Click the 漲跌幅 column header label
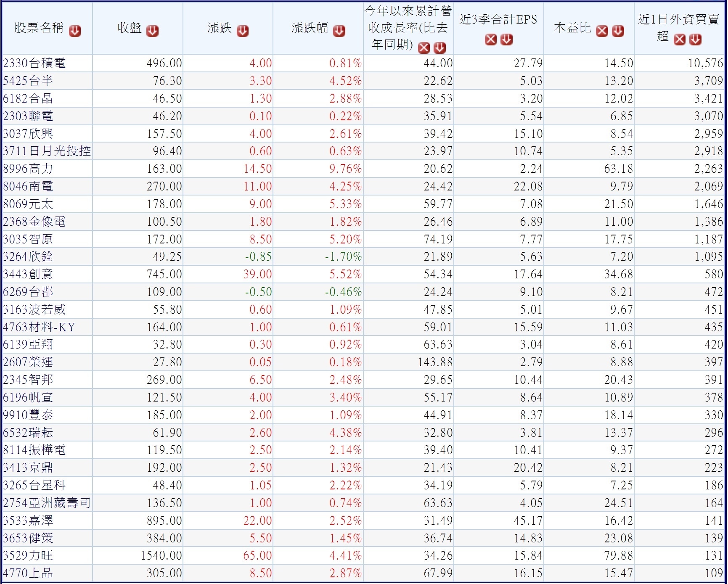728x584 pixels. tap(310, 28)
